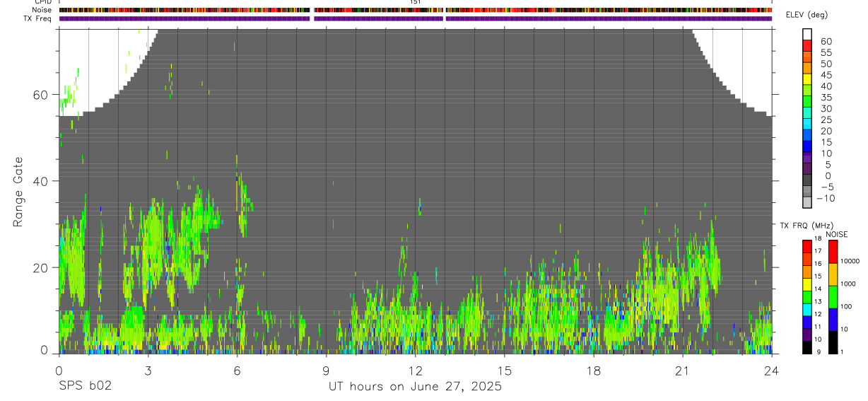Select the blue 10 NOISE legend swatch
The height and width of the screenshot is (401, 868).
(x=833, y=320)
